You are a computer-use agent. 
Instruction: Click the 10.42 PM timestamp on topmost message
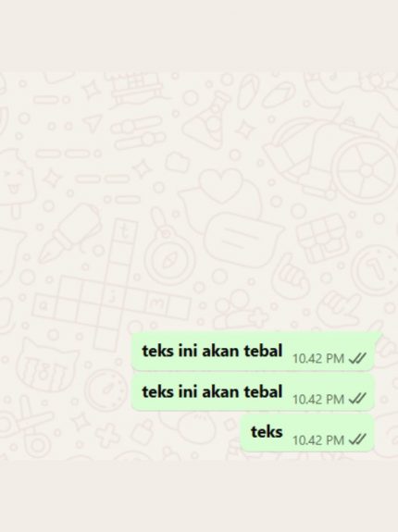point(318,358)
